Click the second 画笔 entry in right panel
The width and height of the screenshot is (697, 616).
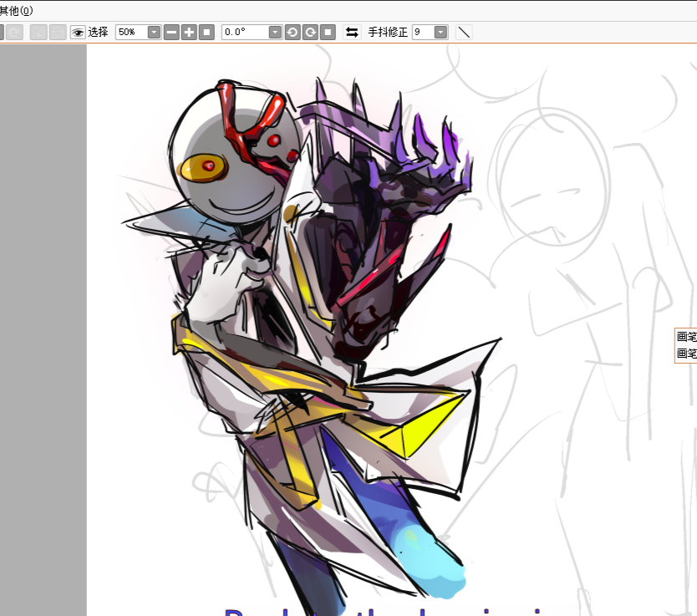click(686, 354)
